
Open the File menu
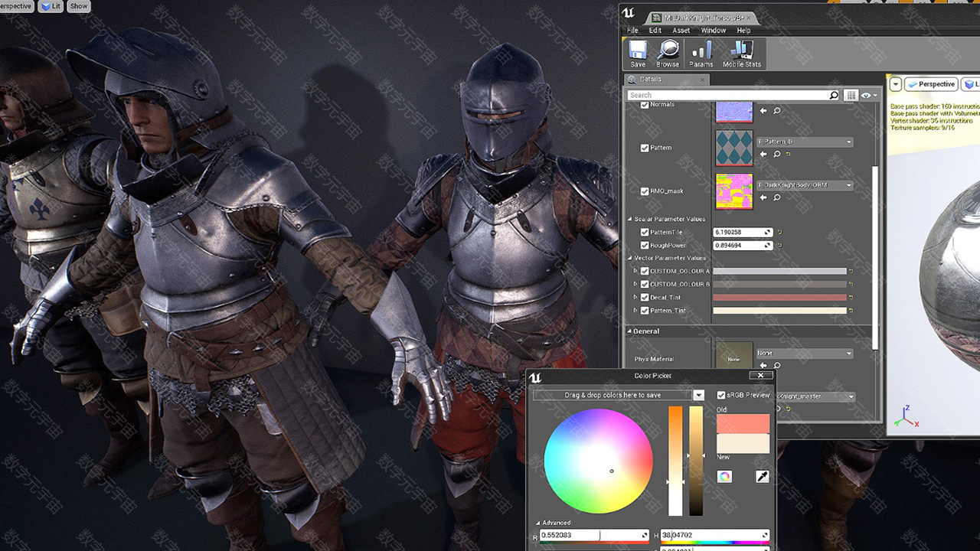click(x=632, y=31)
